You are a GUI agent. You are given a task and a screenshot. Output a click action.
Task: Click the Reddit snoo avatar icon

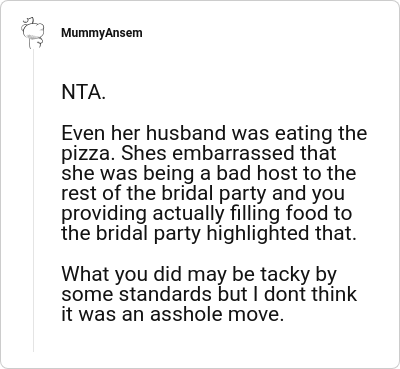point(33,32)
